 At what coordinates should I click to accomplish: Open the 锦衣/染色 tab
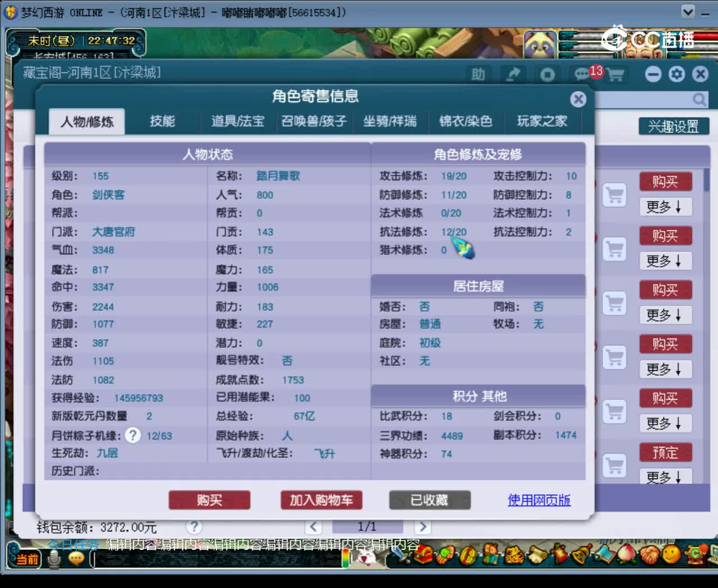466,121
